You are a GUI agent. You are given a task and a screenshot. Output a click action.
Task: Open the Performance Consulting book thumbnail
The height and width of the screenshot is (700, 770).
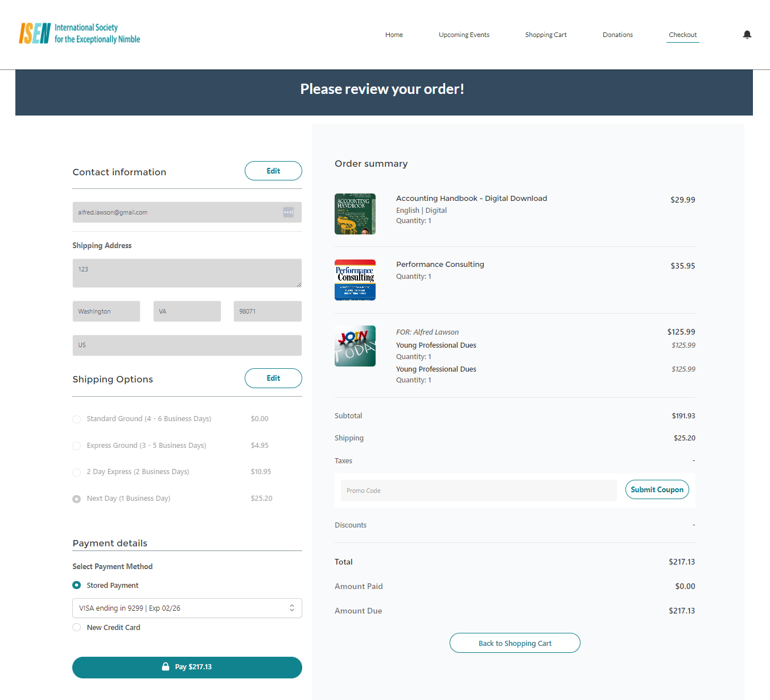[x=355, y=280]
